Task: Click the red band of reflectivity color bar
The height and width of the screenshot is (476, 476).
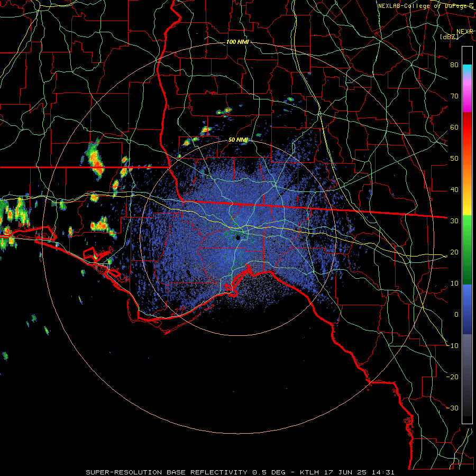Action: coord(467,127)
